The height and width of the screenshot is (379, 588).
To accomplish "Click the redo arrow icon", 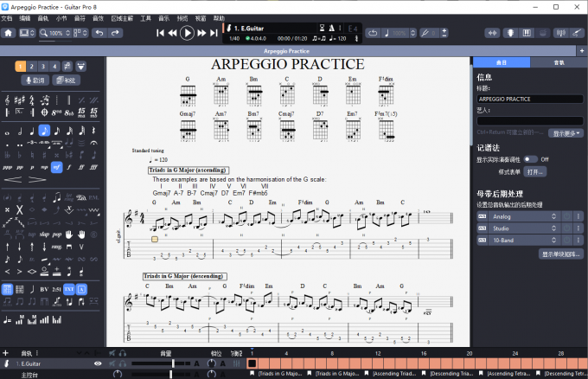I will point(115,33).
